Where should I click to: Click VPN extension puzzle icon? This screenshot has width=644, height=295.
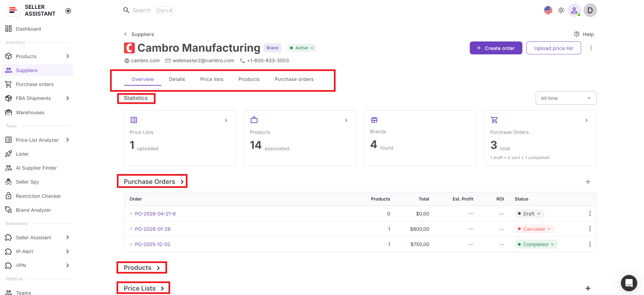coord(8,265)
